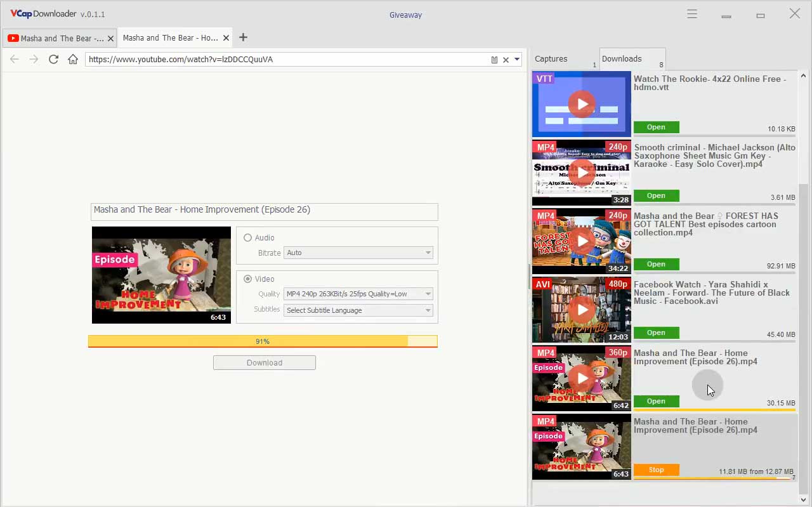Click the browser forward arrow
Image resolution: width=812 pixels, height=507 pixels.
point(34,59)
